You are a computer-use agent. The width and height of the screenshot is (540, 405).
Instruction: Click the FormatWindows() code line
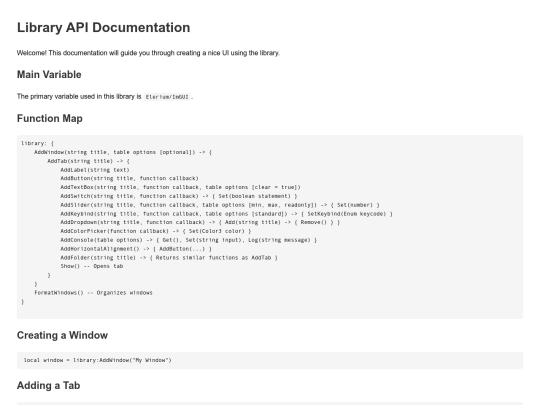[93, 293]
